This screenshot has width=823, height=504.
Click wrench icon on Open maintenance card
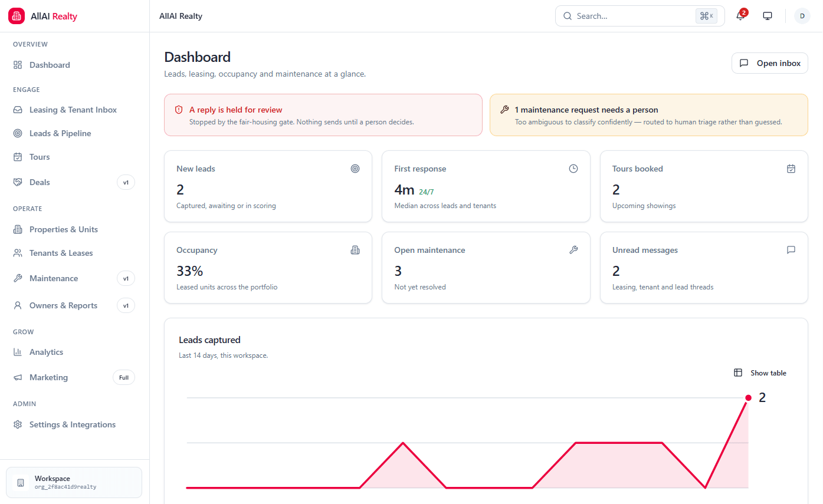point(573,250)
